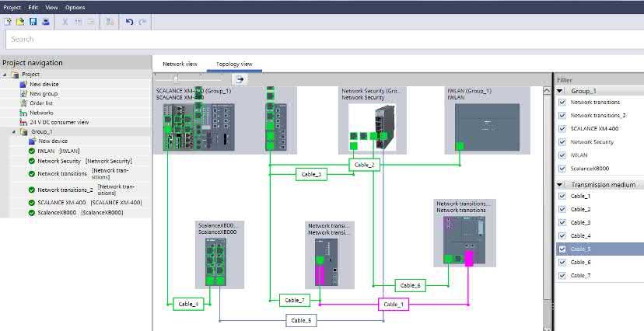Viewport: 644px width, 331px height.
Task: Click the New group icon in tree
Action: 23,93
